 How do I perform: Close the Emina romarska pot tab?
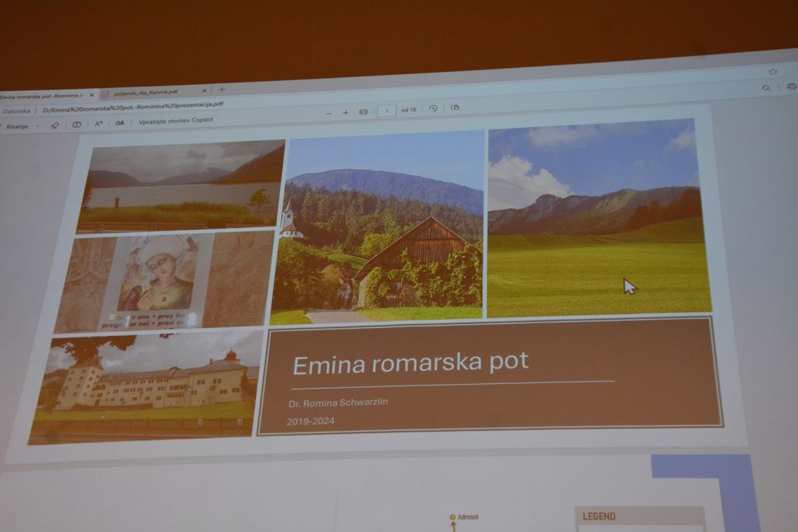tap(91, 94)
